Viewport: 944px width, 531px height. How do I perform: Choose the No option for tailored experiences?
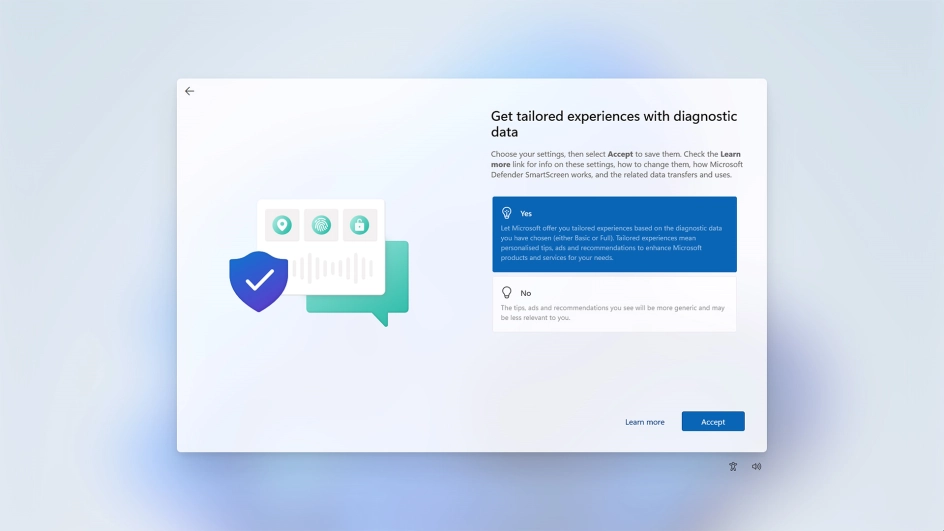pyautogui.click(x=614, y=304)
